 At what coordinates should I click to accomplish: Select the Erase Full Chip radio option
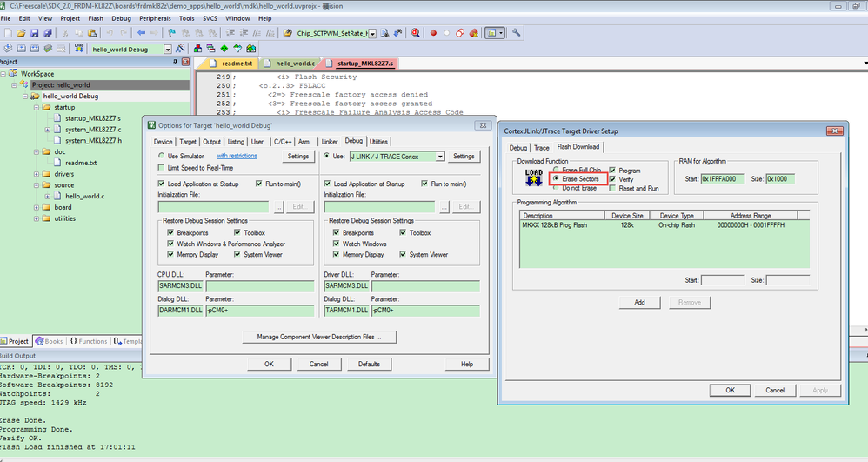pyautogui.click(x=557, y=170)
